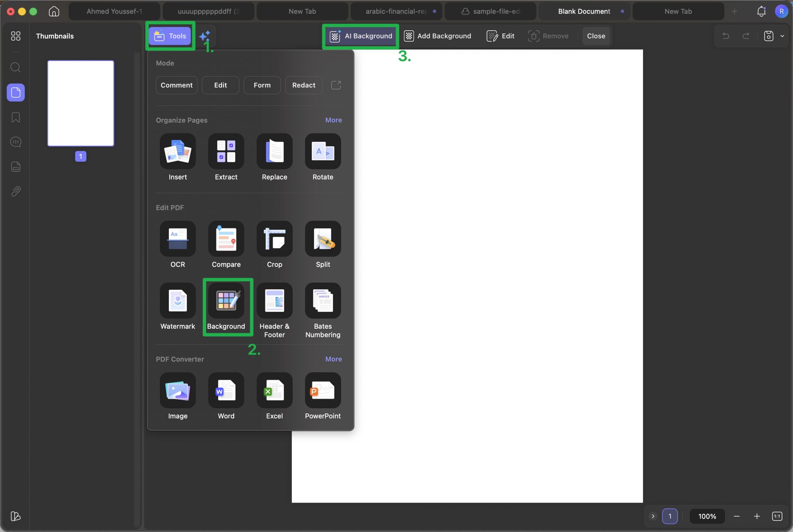Click the redo arrow
This screenshot has height=532, width=793.
pyautogui.click(x=746, y=36)
